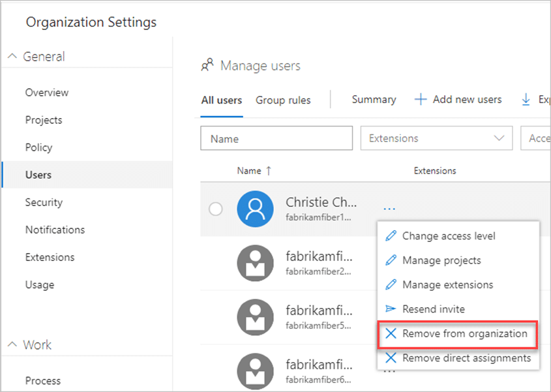Go to Security settings in sidebar
551x392 pixels.
tap(44, 202)
